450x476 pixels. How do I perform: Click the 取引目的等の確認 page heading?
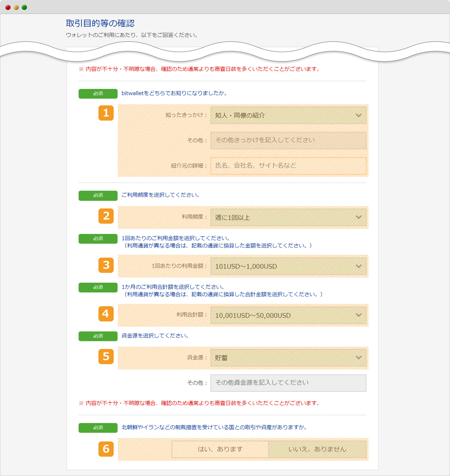100,23
